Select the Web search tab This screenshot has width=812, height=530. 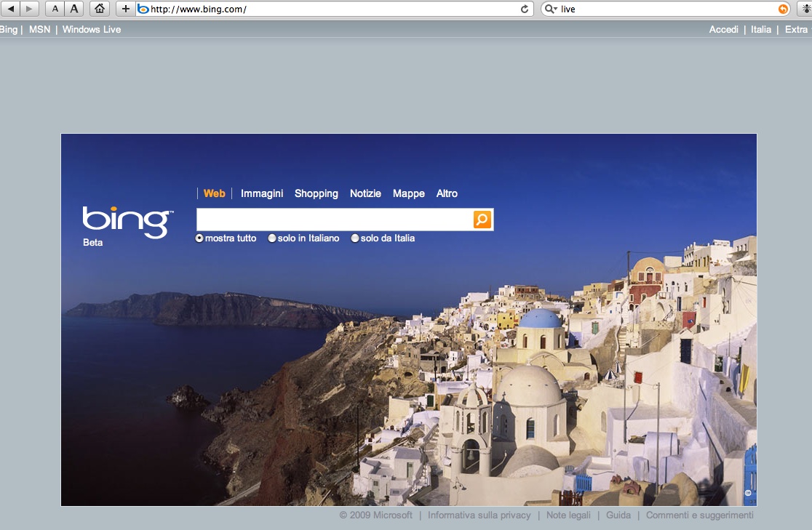pos(215,193)
